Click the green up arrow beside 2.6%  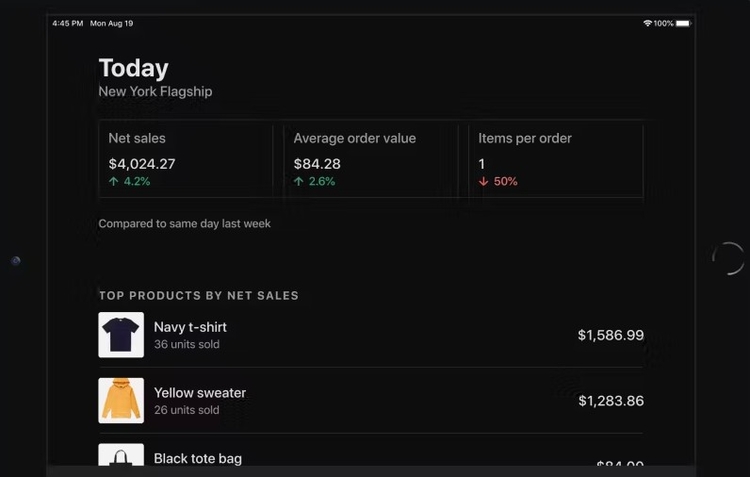299,182
